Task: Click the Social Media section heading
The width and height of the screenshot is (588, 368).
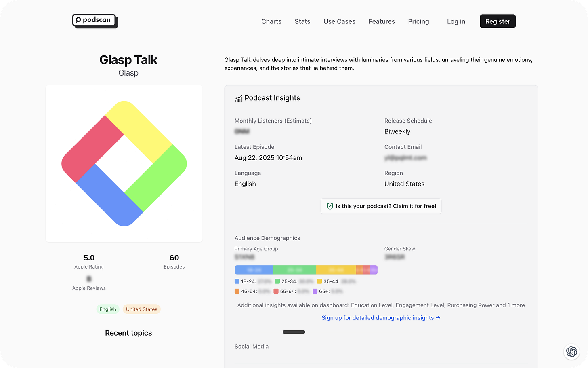Action: 252,347
